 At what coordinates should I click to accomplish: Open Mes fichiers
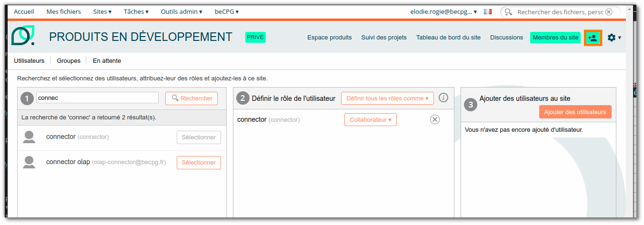(x=64, y=11)
